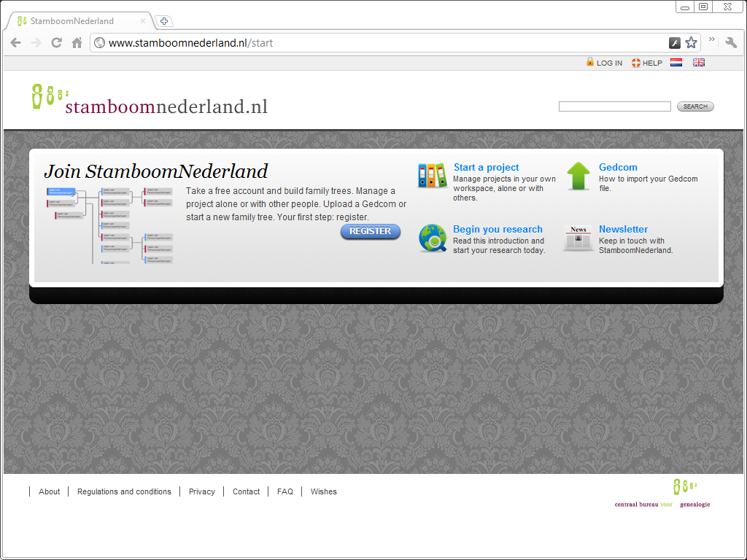Open the Newsletter link

(623, 229)
